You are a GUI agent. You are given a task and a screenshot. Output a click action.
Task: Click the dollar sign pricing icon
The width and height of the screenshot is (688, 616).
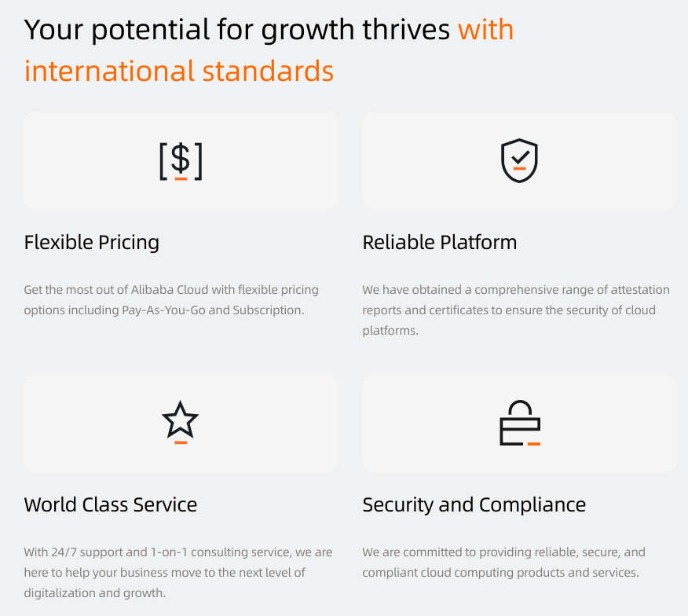181,160
